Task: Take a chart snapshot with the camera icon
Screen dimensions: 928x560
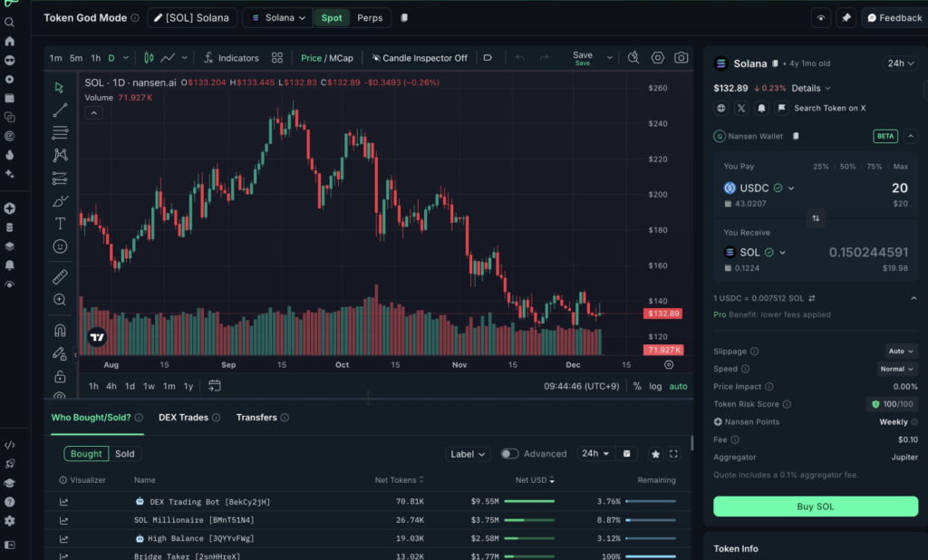Action: pyautogui.click(x=681, y=57)
